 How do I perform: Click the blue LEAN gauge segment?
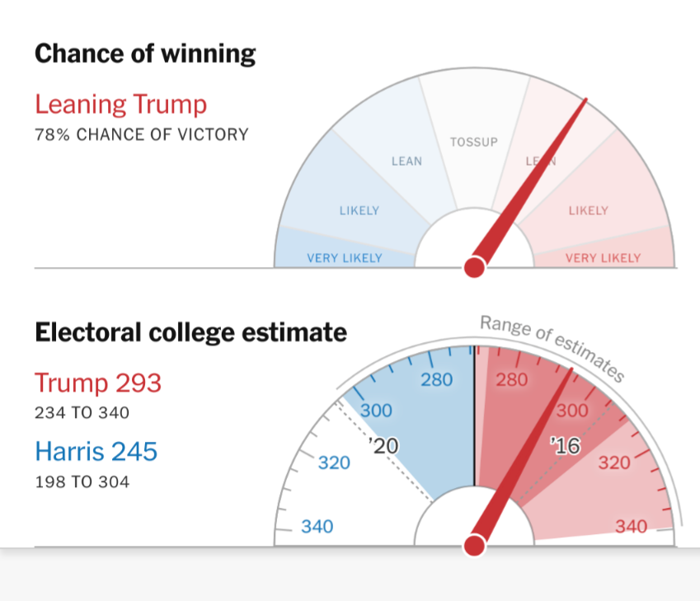pos(406,161)
